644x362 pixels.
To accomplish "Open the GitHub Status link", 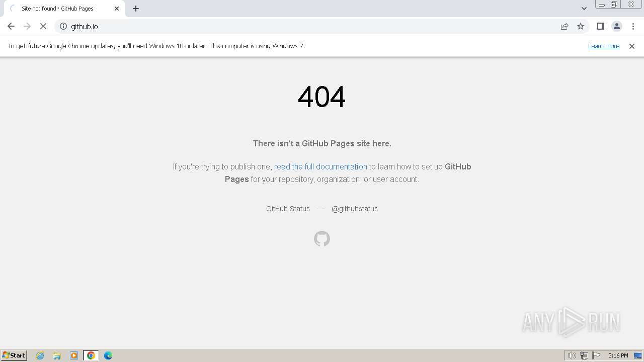I will click(288, 209).
